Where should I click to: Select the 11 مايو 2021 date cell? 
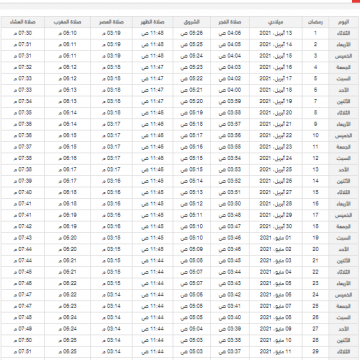click(x=276, y=352)
